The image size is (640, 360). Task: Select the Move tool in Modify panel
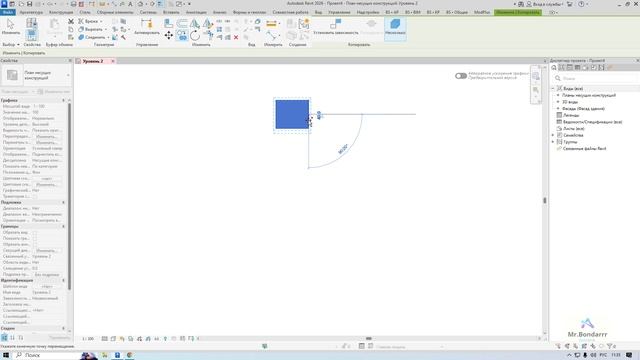point(169,36)
